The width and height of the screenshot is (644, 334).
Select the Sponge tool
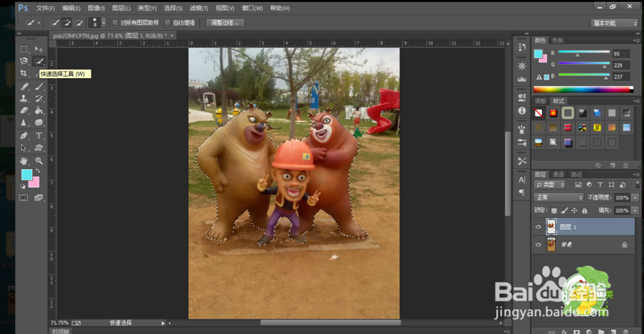pyautogui.click(x=39, y=122)
